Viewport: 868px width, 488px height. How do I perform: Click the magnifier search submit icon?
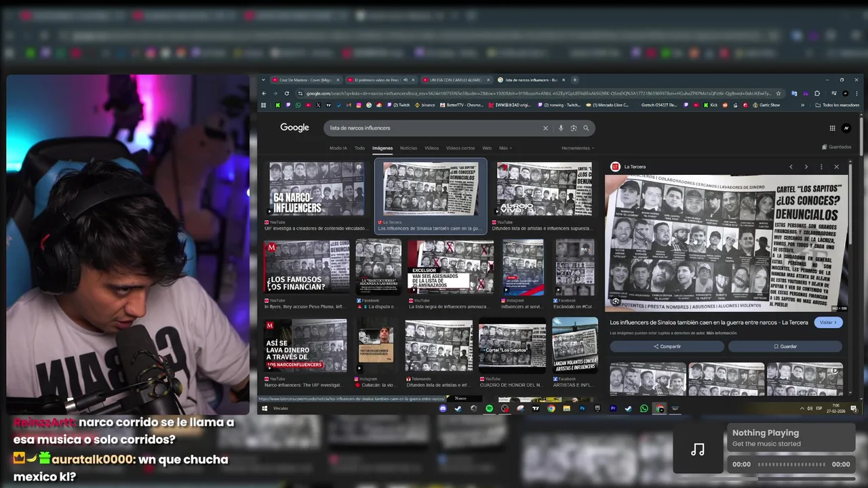click(587, 127)
